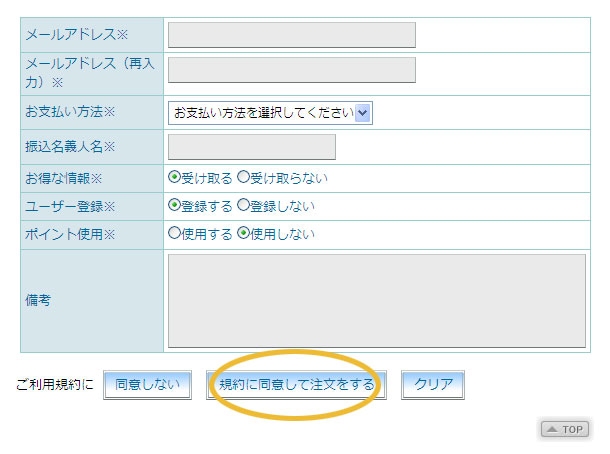Click the TOP arrow button at the bottom right
The image size is (610, 454).
click(x=564, y=429)
